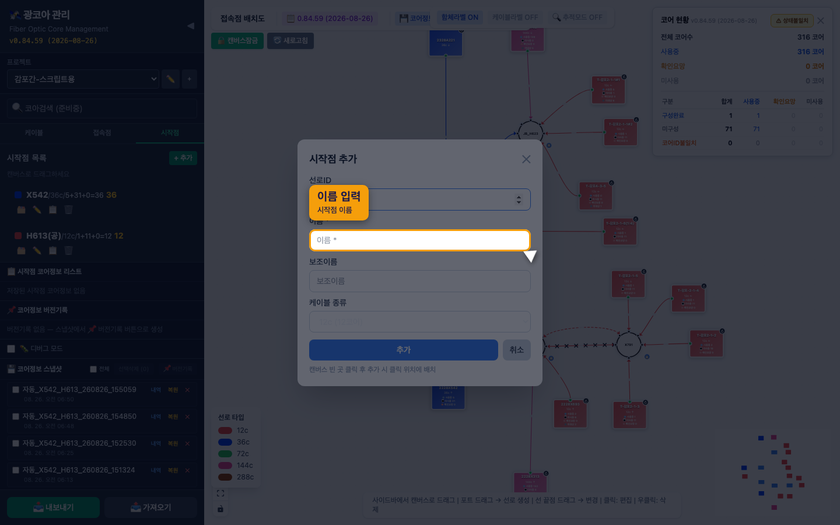The width and height of the screenshot is (840, 525).
Task: Delete snapshot 155059 with red X
Action: coord(188,390)
